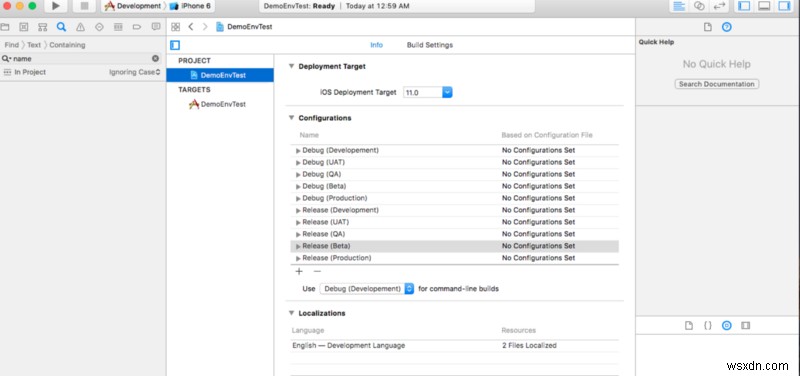
Task: Switch to the Info tab
Action: [377, 45]
